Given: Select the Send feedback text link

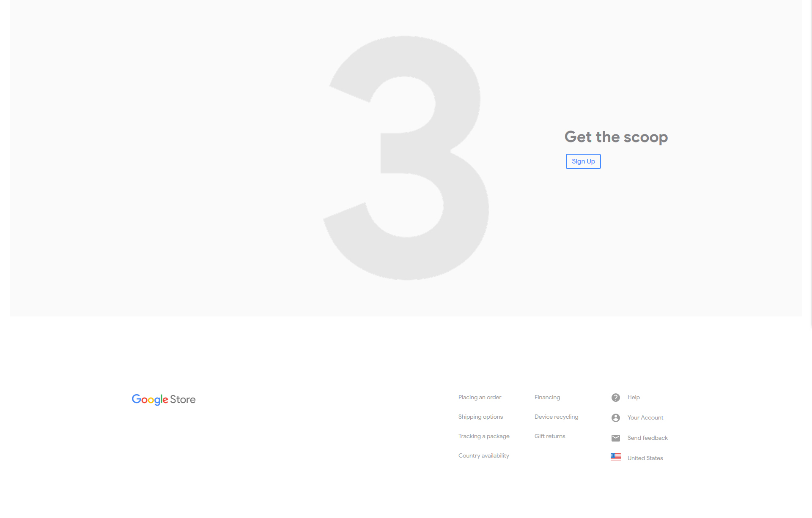Looking at the screenshot, I should [x=647, y=438].
